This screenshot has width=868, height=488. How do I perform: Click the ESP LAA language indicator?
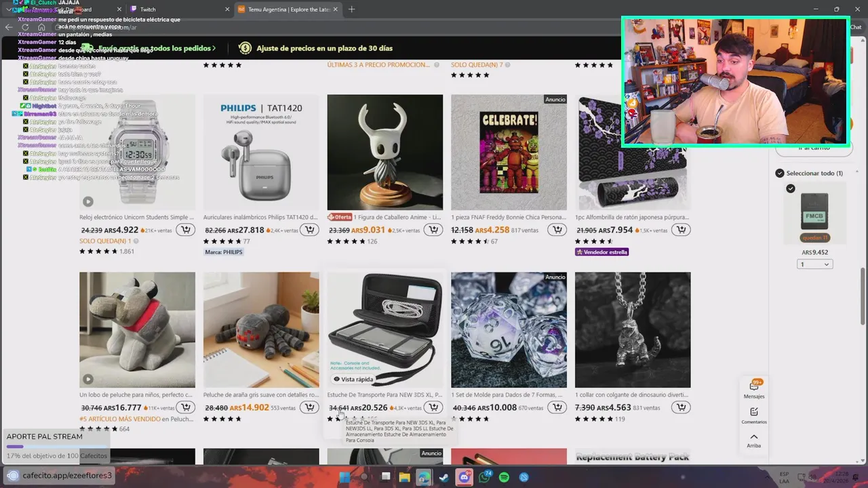coord(785,477)
